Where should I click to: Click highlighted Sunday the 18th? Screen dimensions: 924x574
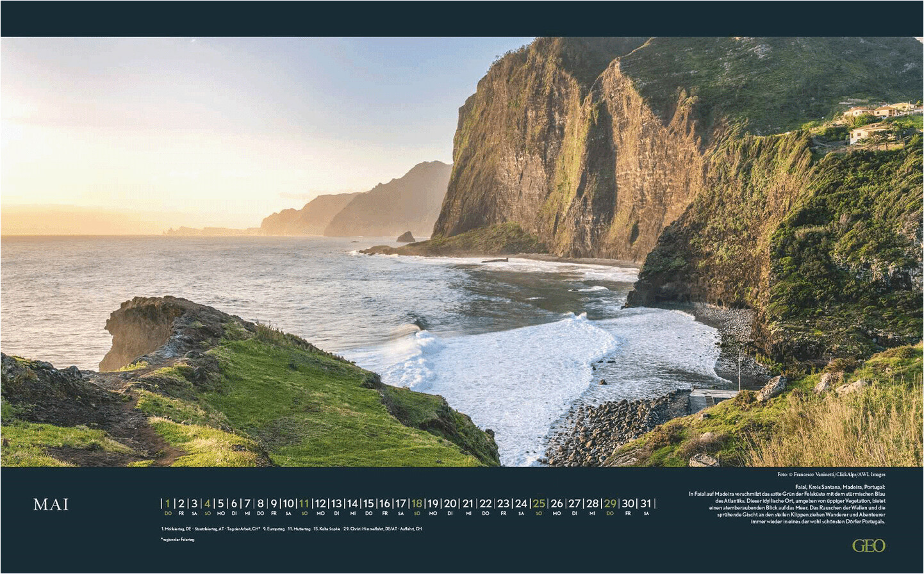tap(417, 504)
